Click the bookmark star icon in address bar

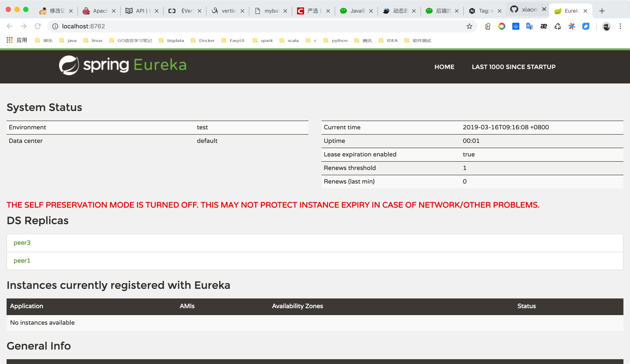(469, 26)
